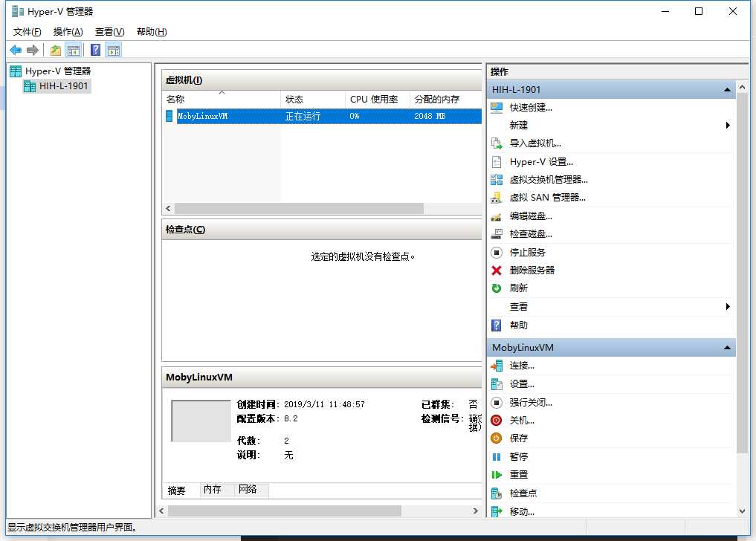The width and height of the screenshot is (756, 541).
Task: Open the 帮助(H) menu
Action: point(152,32)
